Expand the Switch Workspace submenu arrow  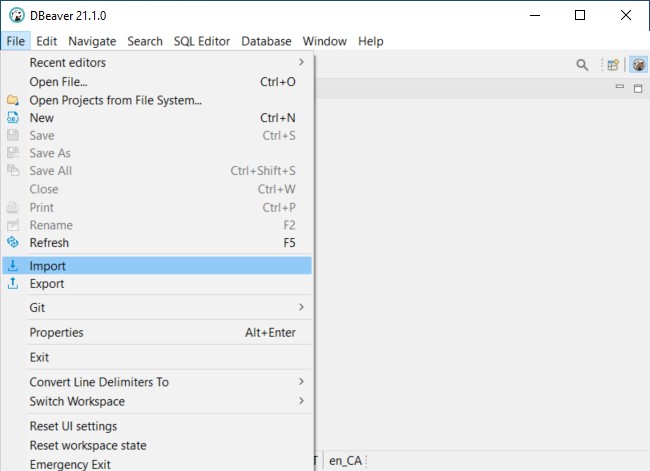tap(301, 401)
